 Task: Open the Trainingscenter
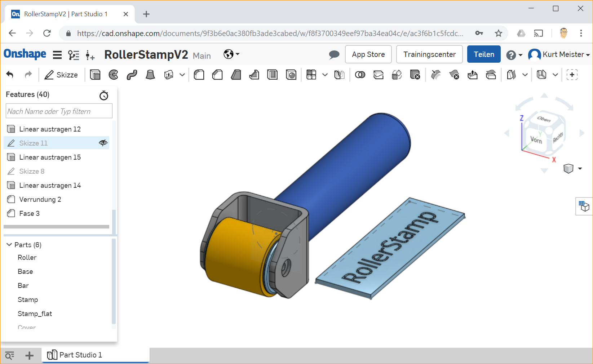[429, 54]
